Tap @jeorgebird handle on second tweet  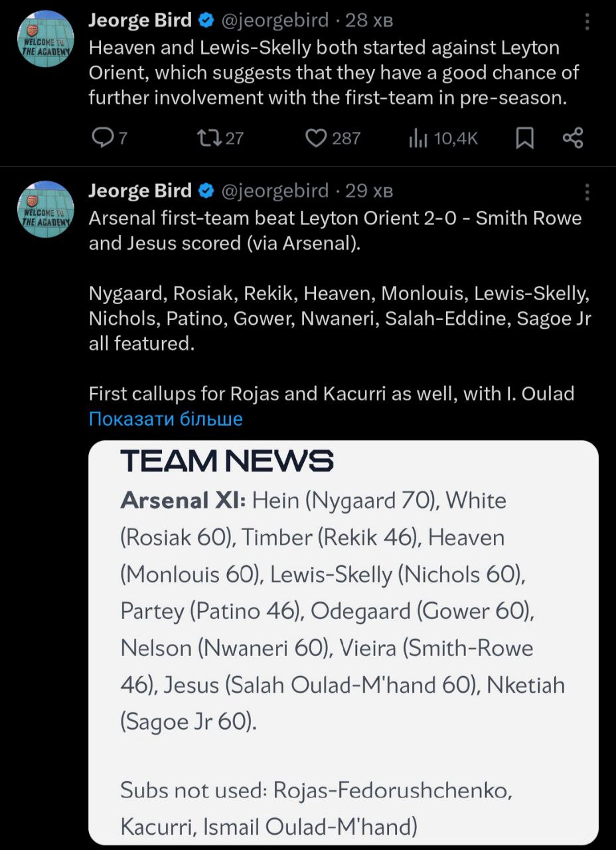click(x=275, y=191)
